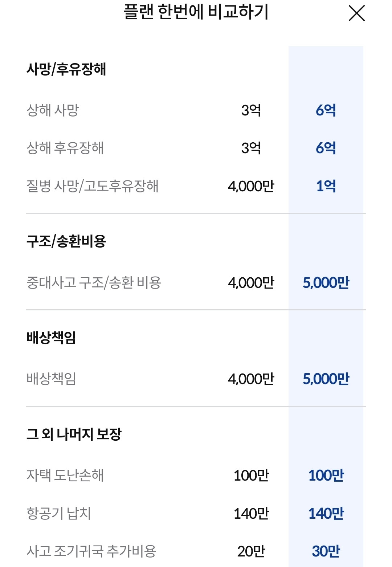392x567 pixels.
Task: Select the 자택 도난손해 label
Action: coord(65,475)
